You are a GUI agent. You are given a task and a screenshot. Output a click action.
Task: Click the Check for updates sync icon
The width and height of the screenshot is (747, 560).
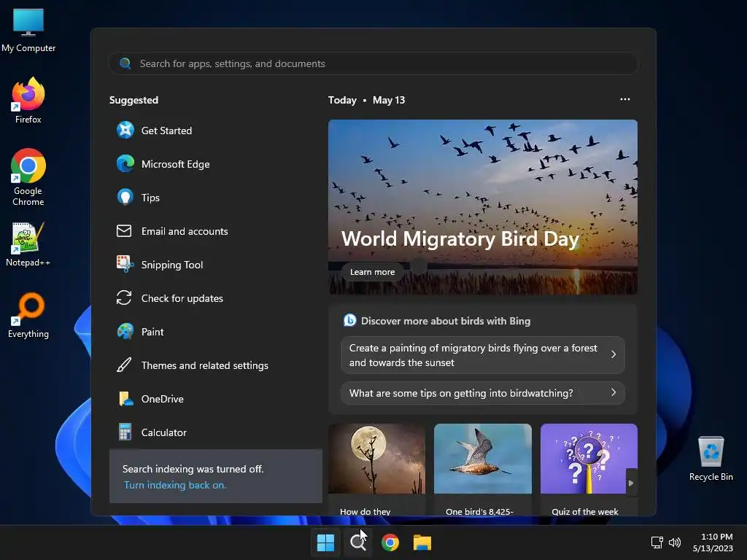pyautogui.click(x=124, y=298)
